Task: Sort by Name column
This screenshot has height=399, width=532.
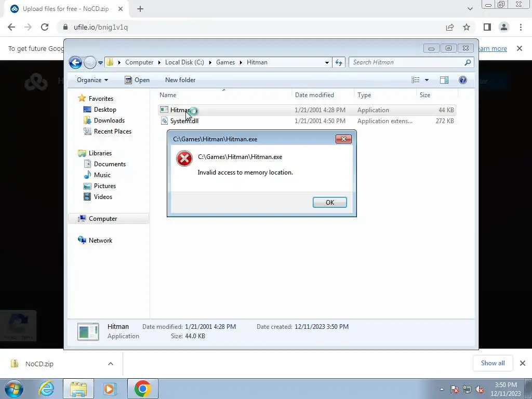Action: pyautogui.click(x=224, y=95)
